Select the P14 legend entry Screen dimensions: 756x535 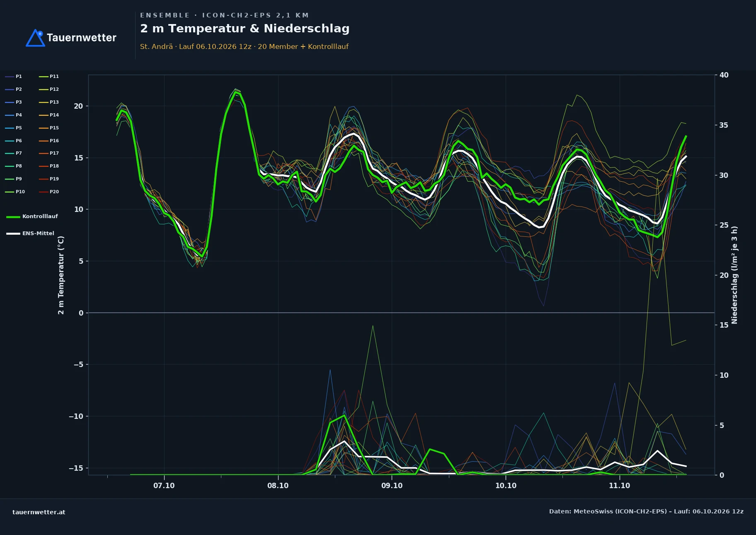click(x=49, y=115)
